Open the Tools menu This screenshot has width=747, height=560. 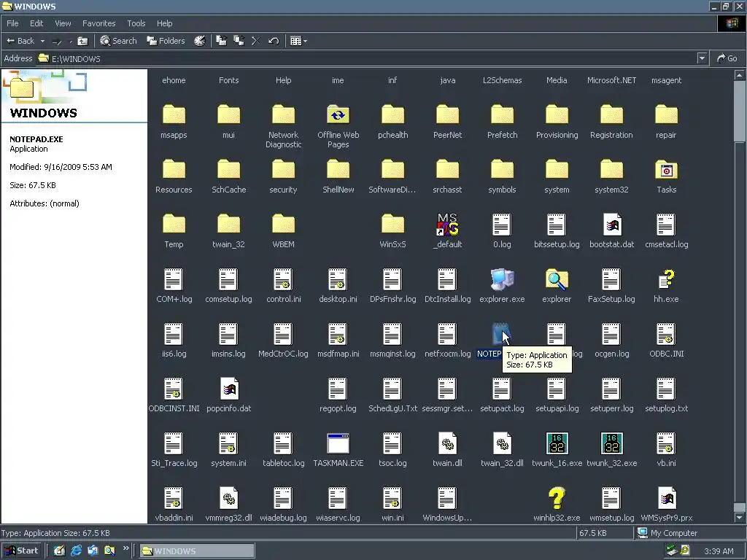pyautogui.click(x=136, y=23)
